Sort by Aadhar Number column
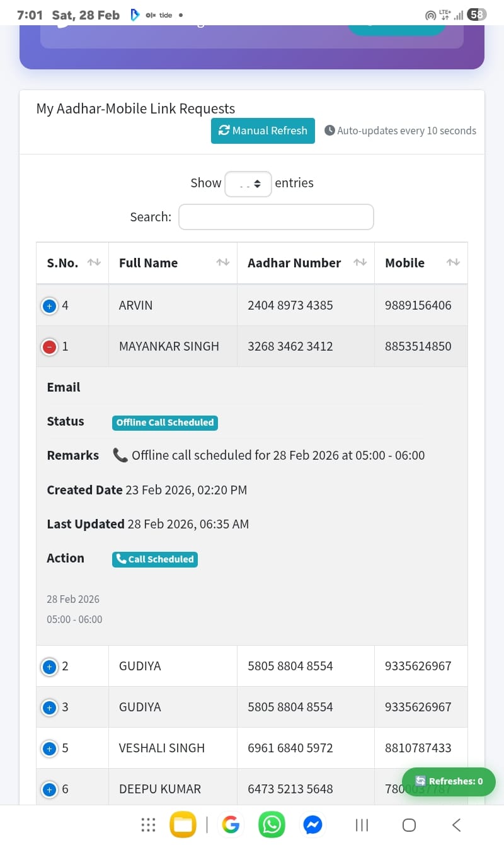 coord(306,263)
